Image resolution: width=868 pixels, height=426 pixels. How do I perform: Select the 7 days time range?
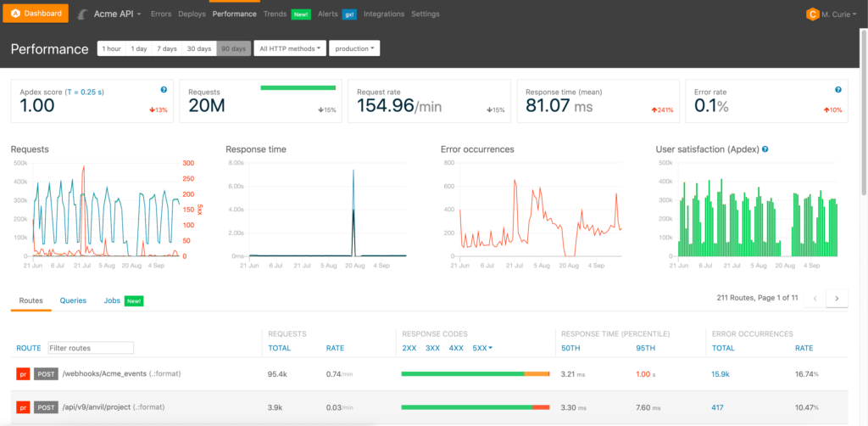point(166,49)
